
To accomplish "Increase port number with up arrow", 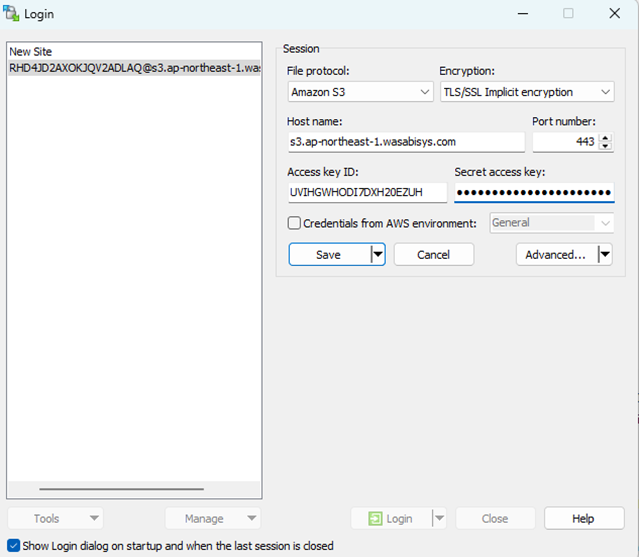I will [x=605, y=138].
